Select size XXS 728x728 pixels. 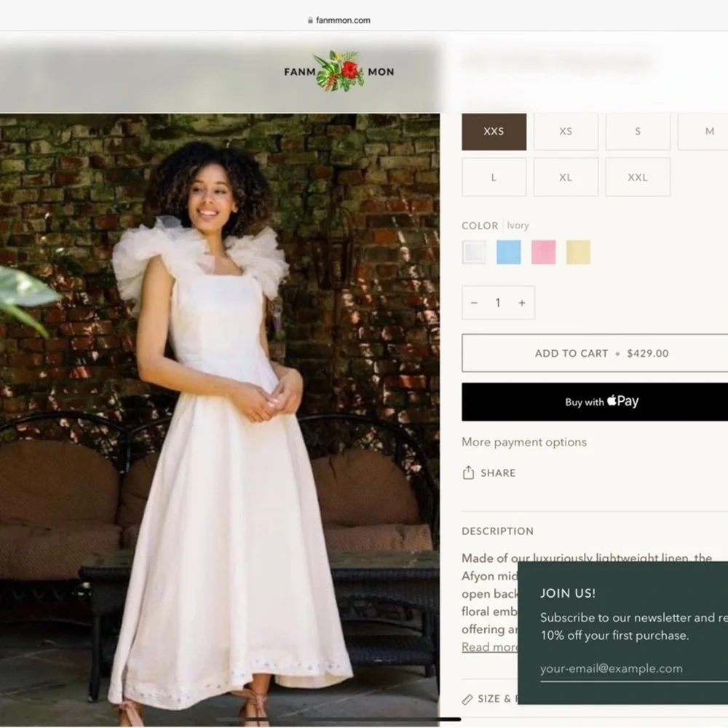(494, 131)
